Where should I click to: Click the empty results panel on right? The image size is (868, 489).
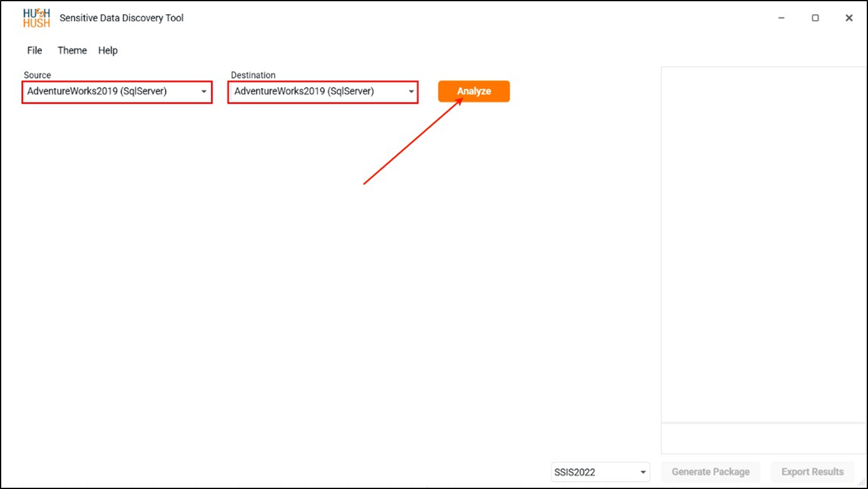pos(764,245)
